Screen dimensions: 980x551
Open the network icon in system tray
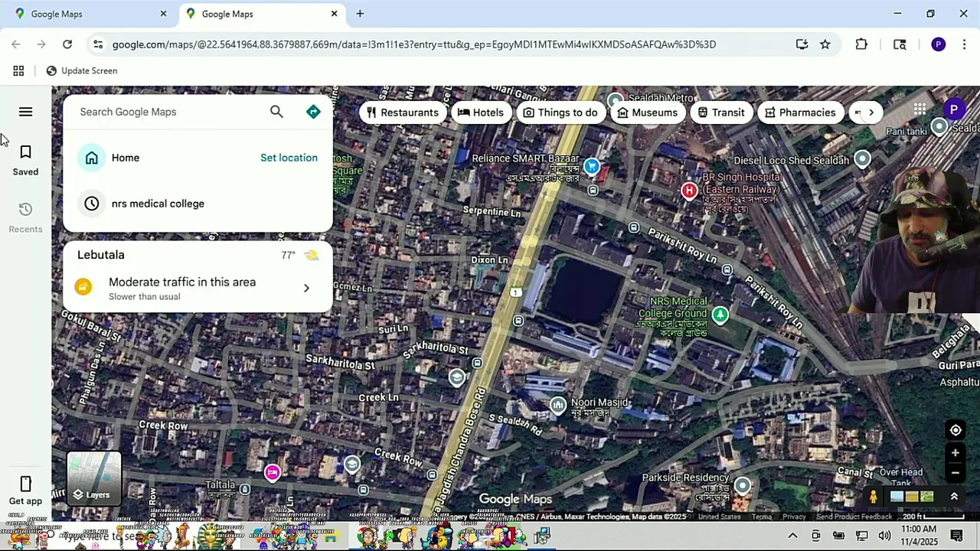click(x=862, y=536)
